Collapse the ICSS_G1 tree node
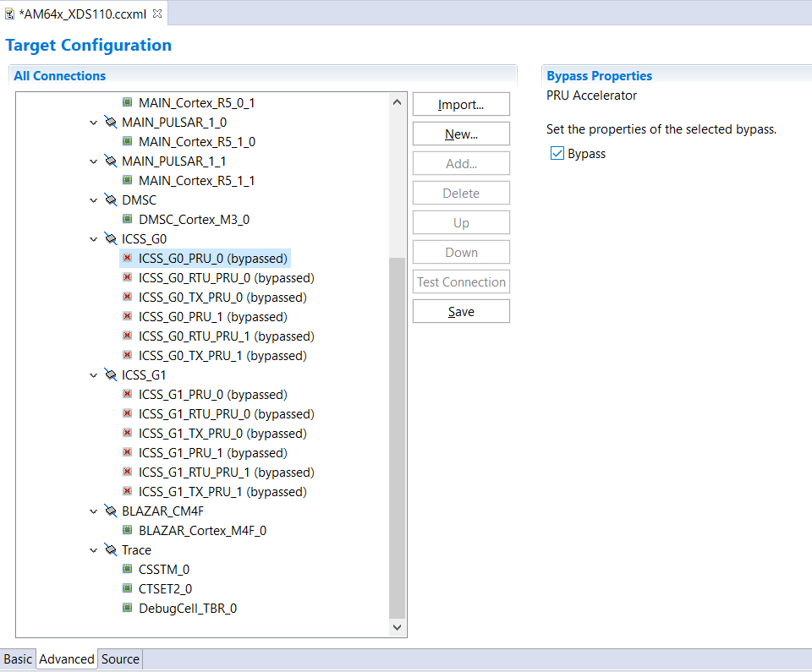 click(x=94, y=375)
